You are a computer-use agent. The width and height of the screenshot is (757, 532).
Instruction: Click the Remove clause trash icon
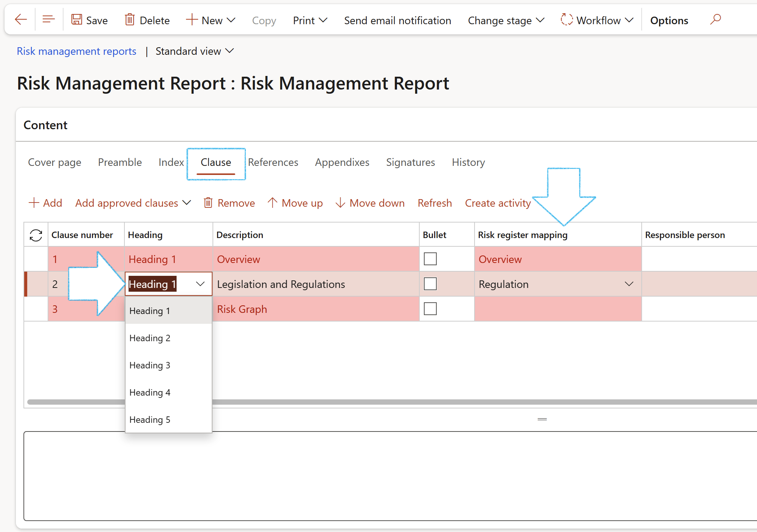[208, 203]
